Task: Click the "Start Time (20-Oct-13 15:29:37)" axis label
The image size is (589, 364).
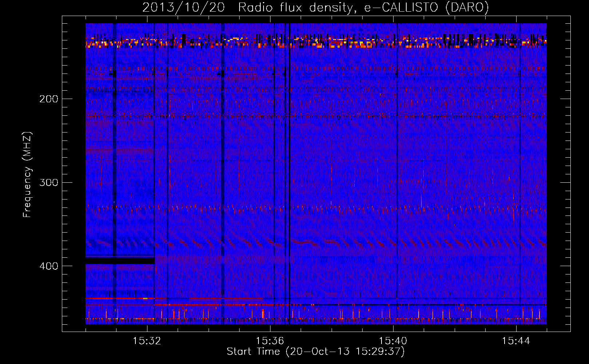Action: [316, 352]
